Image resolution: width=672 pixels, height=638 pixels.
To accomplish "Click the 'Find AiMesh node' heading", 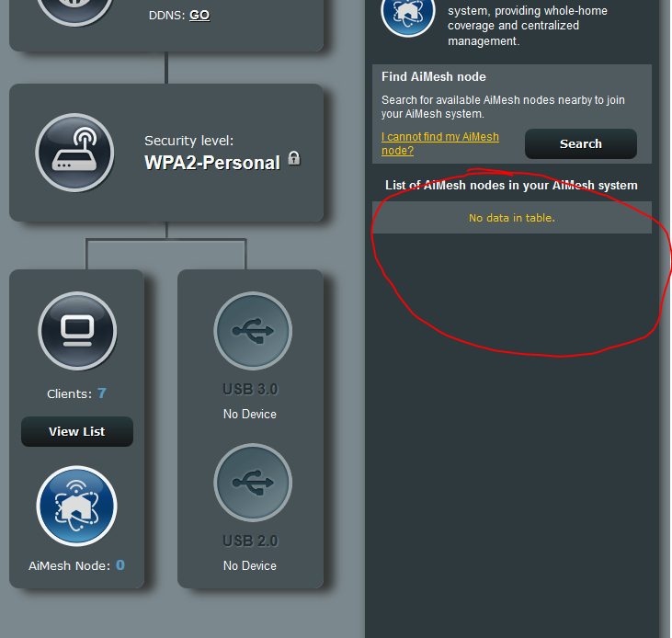I will pos(434,76).
